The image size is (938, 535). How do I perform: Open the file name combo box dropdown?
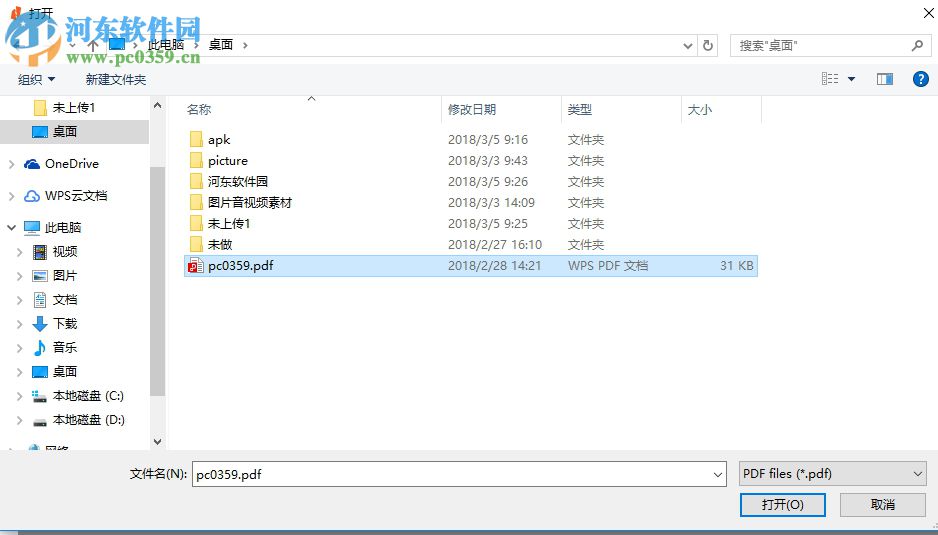[x=718, y=475]
